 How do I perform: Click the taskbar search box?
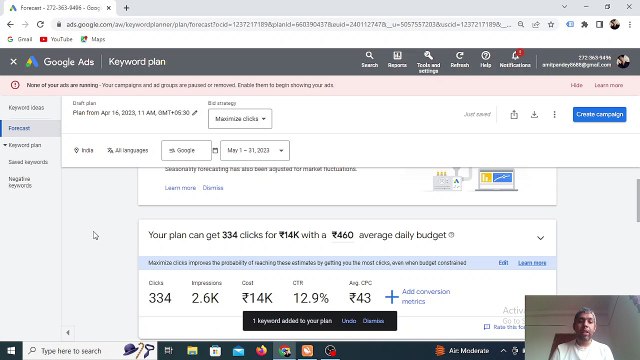[90, 351]
